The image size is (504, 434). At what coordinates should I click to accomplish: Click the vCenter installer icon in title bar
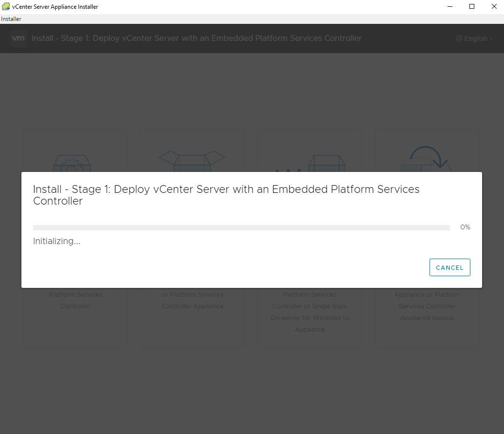click(6, 6)
